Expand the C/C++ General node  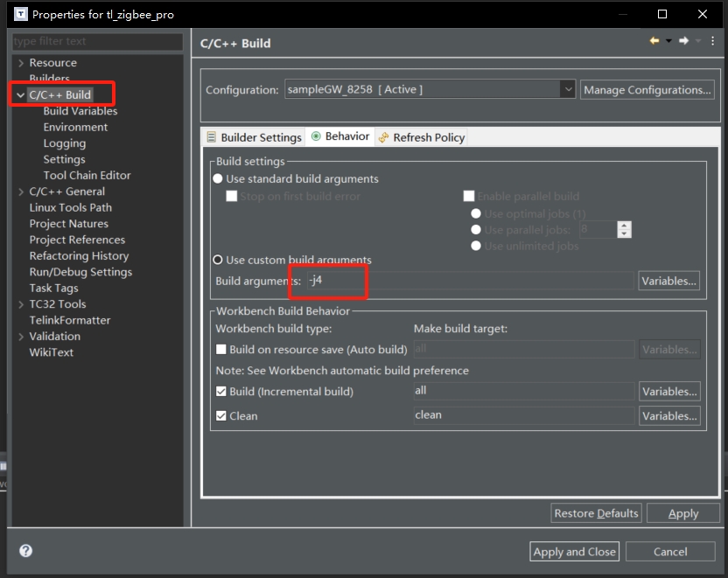(20, 192)
